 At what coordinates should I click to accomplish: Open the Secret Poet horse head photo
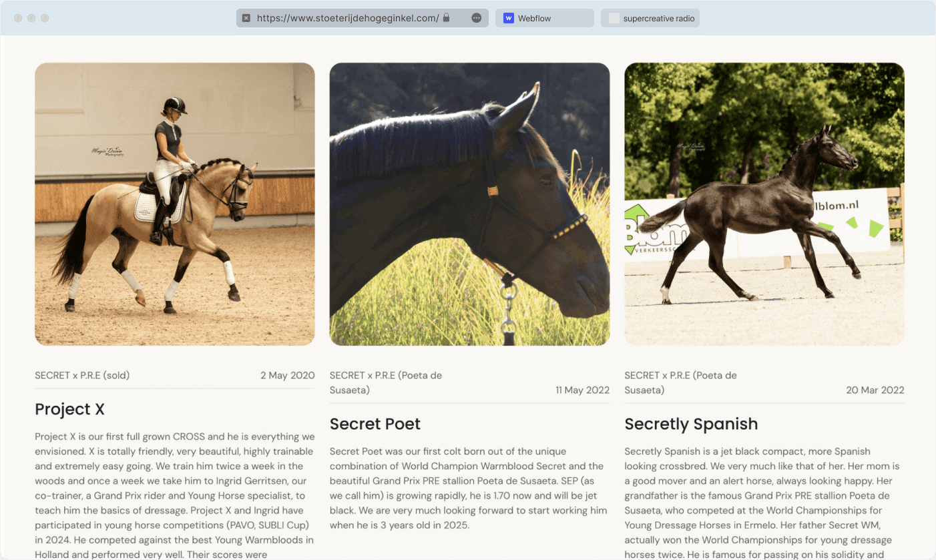click(x=469, y=204)
